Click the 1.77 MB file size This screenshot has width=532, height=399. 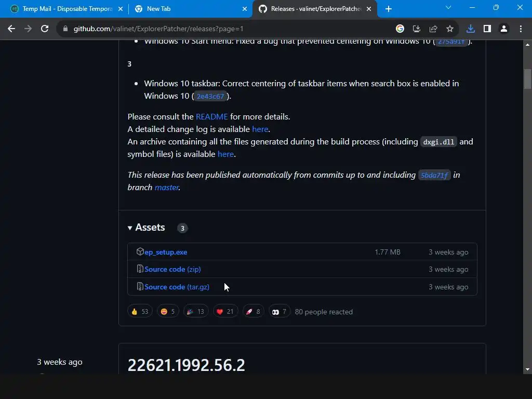click(388, 252)
